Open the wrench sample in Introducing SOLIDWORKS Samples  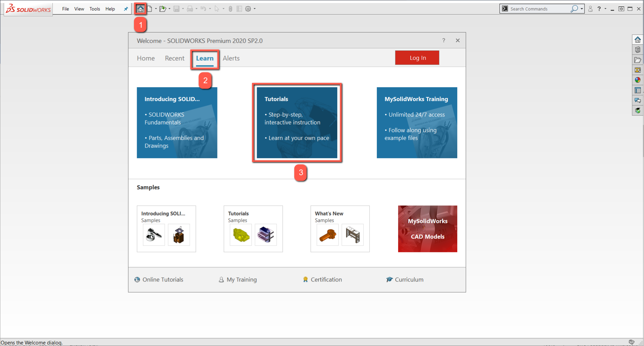(154, 234)
